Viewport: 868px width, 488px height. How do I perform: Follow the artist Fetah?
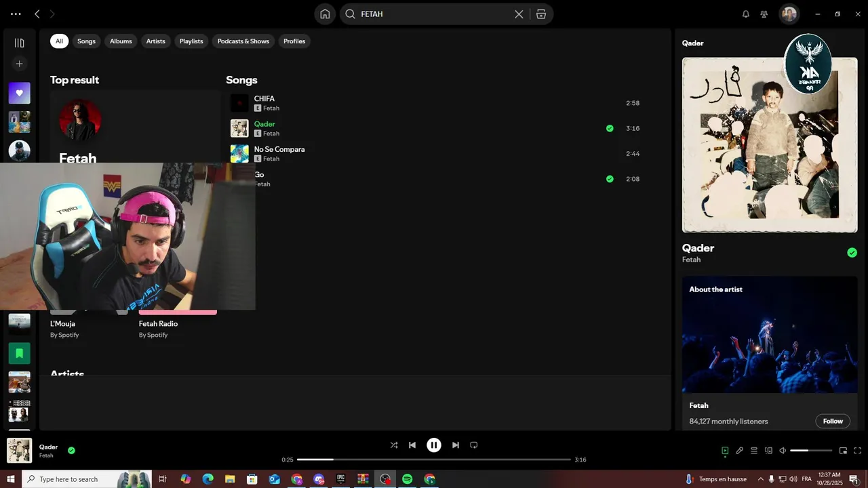[x=833, y=421]
